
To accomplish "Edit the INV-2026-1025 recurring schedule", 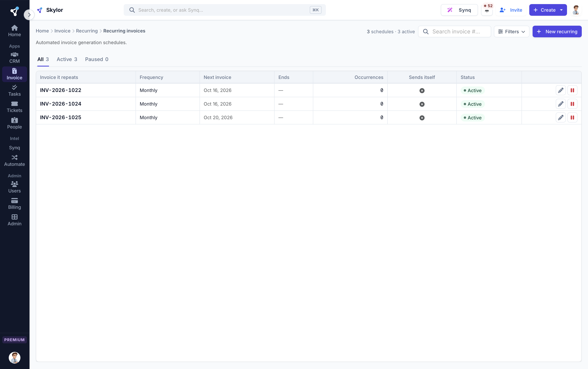I will [561, 118].
